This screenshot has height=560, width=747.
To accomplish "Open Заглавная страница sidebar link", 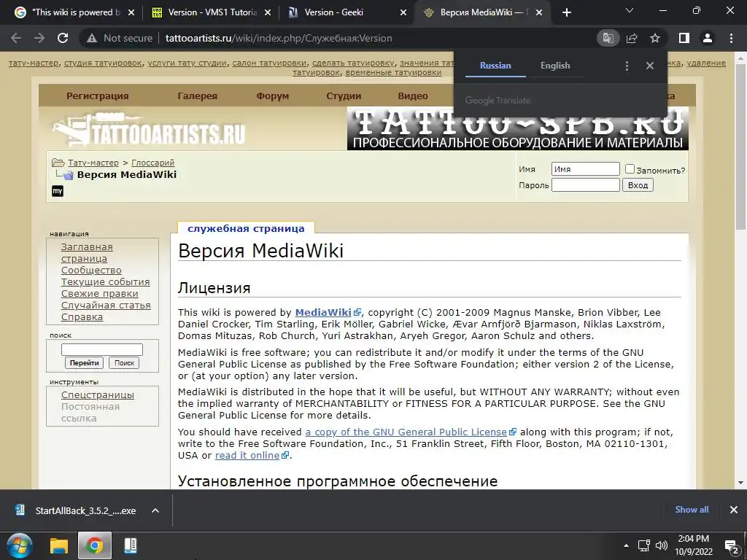I will 87,253.
